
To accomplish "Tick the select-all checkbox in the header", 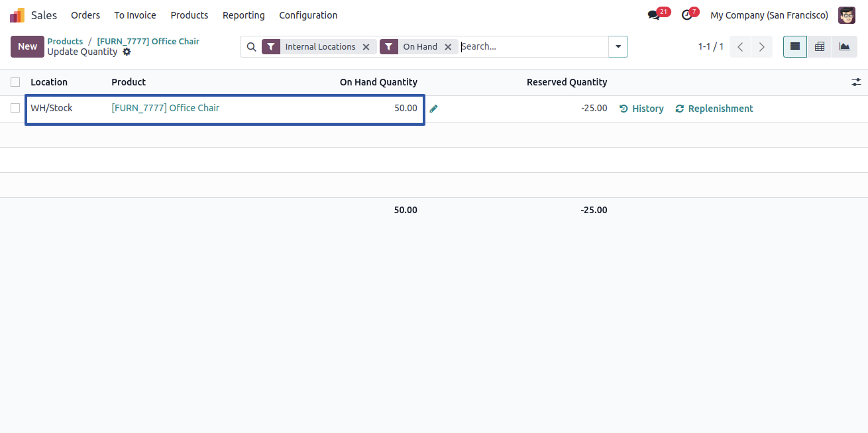I will [x=15, y=82].
